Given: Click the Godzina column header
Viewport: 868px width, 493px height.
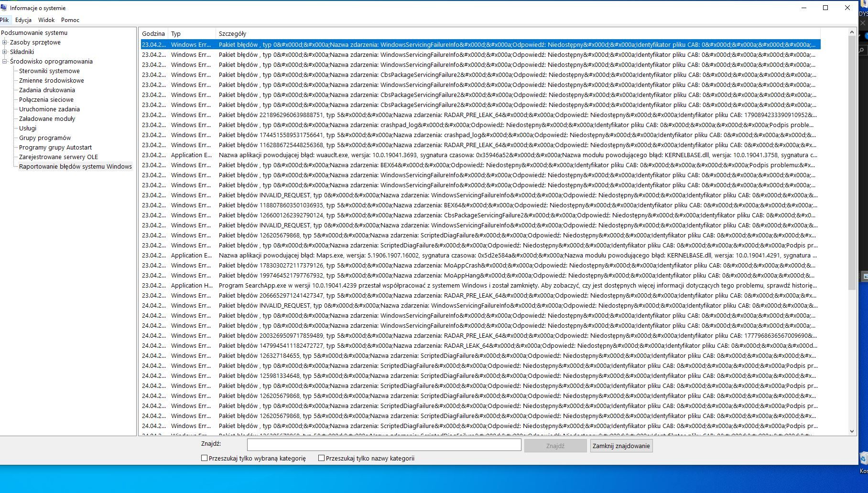Looking at the screenshot, I should [x=153, y=33].
